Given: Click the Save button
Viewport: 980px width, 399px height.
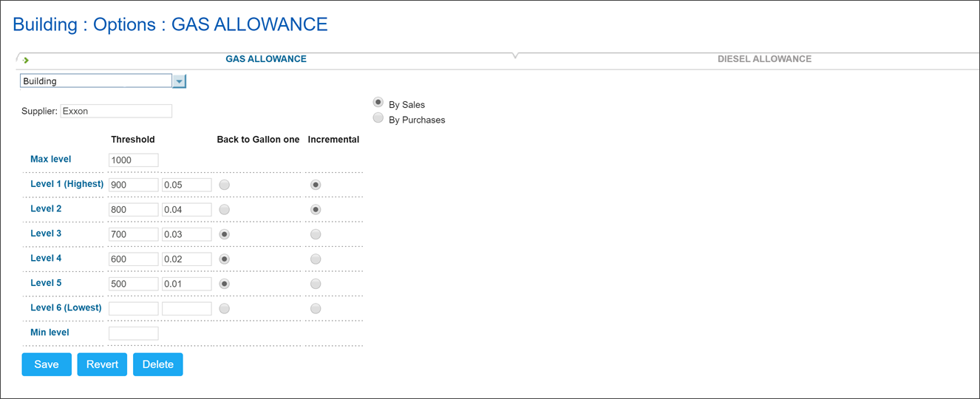Looking at the screenshot, I should tap(47, 364).
